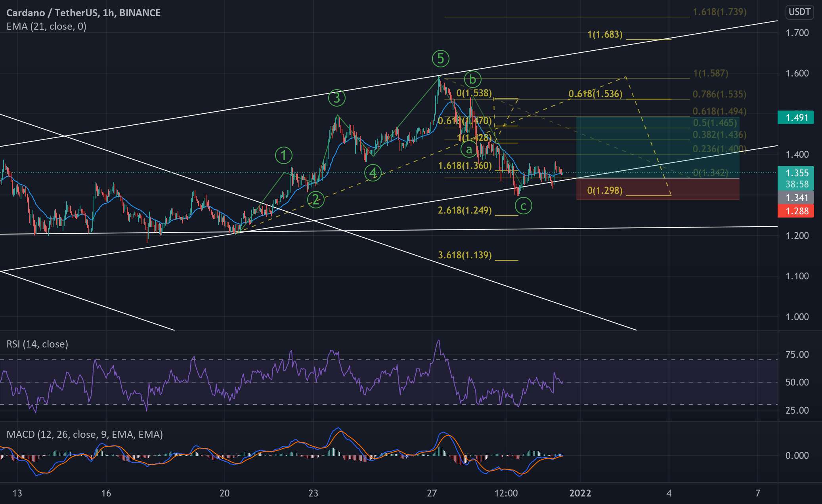Click the 2.618(1.249) fib extension label
This screenshot has width=822, height=504.
point(465,210)
